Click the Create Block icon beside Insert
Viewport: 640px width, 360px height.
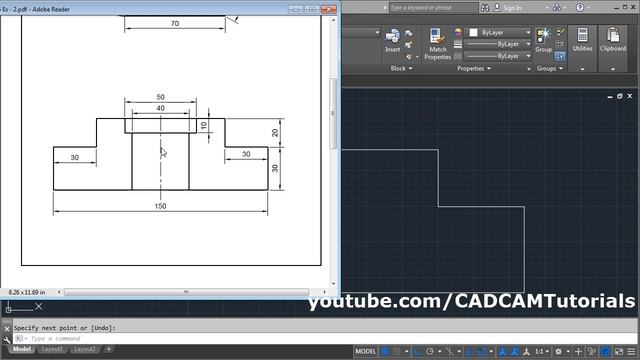(x=408, y=33)
